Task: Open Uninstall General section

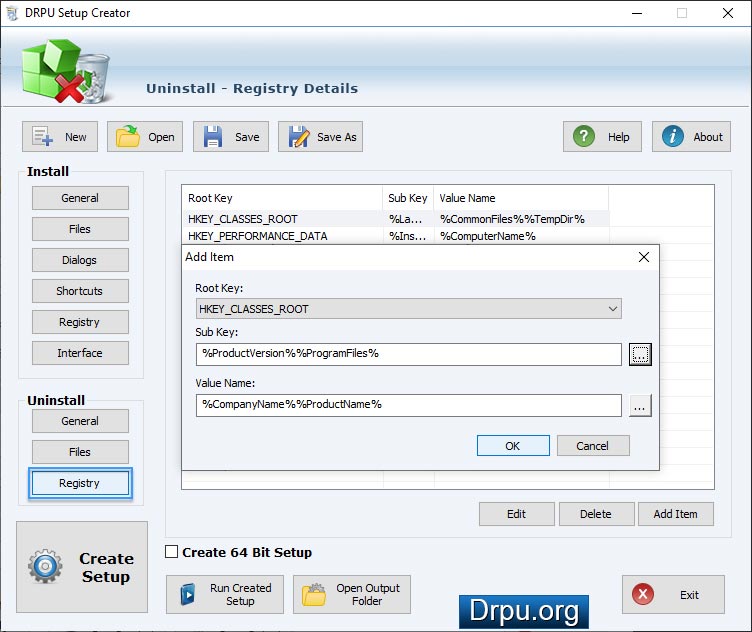Action: (80, 421)
